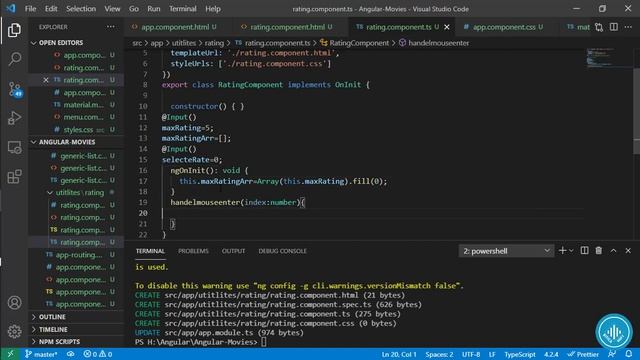The image size is (640, 360).
Task: Open the Edit menu
Action: (x=51, y=9)
